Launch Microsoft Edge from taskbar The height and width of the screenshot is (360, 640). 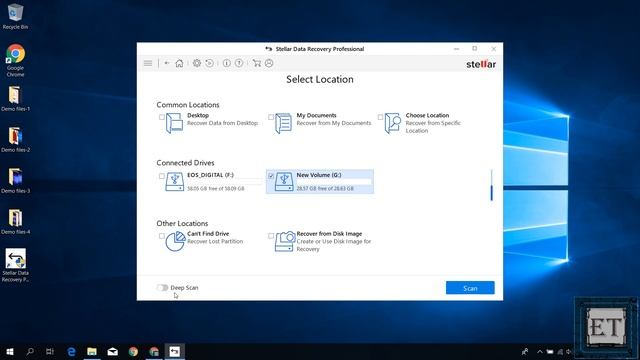pos(71,351)
